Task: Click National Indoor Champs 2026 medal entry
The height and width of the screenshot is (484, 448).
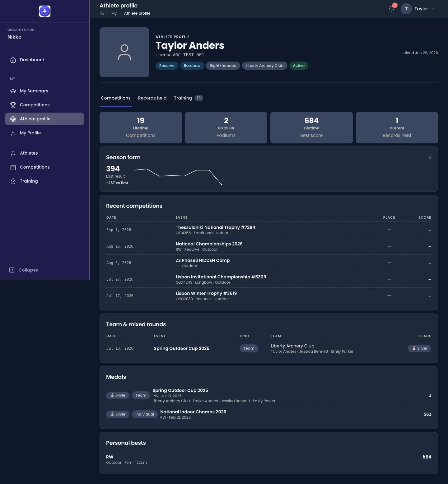Action: click(269, 414)
